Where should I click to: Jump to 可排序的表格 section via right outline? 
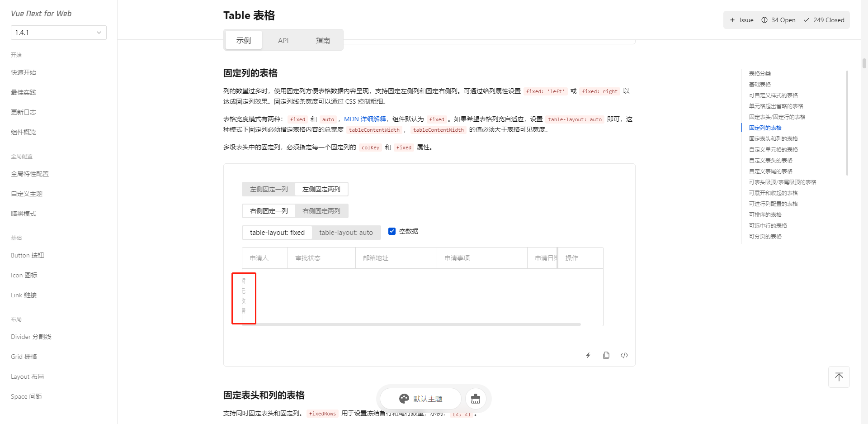tap(765, 214)
